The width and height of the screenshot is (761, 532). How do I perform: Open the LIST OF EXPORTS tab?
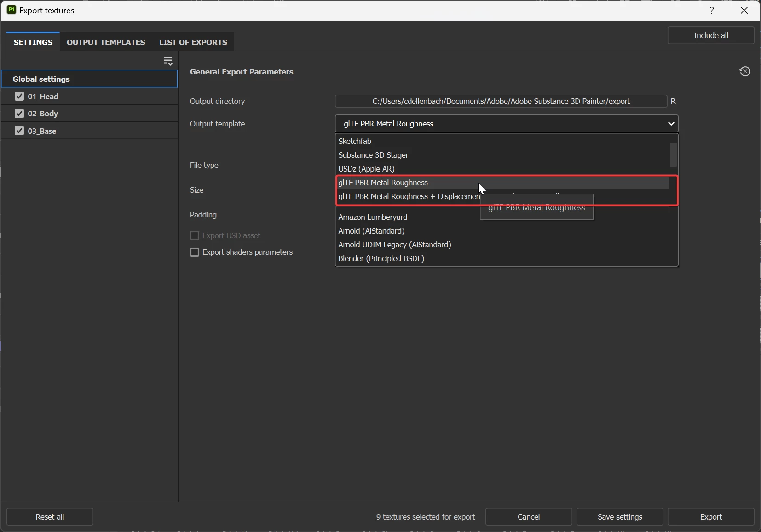click(x=193, y=42)
